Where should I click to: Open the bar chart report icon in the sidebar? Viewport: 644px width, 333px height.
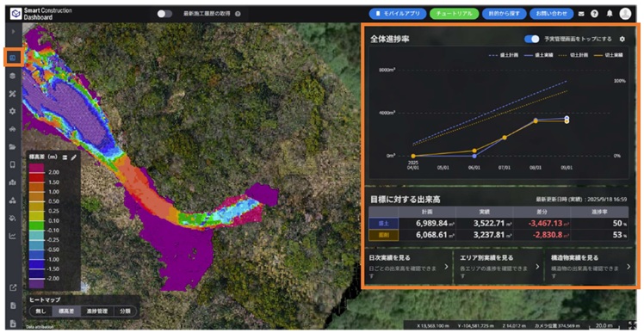[x=13, y=182]
